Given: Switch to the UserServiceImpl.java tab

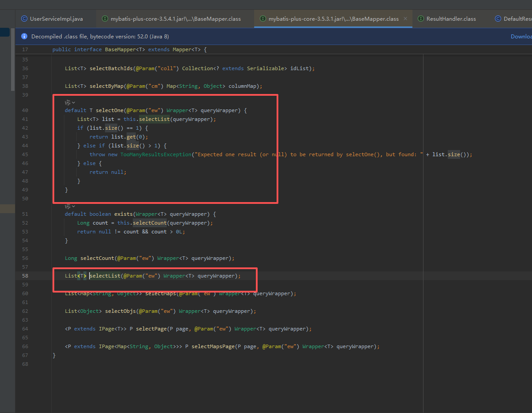Looking at the screenshot, I should pyautogui.click(x=52, y=19).
